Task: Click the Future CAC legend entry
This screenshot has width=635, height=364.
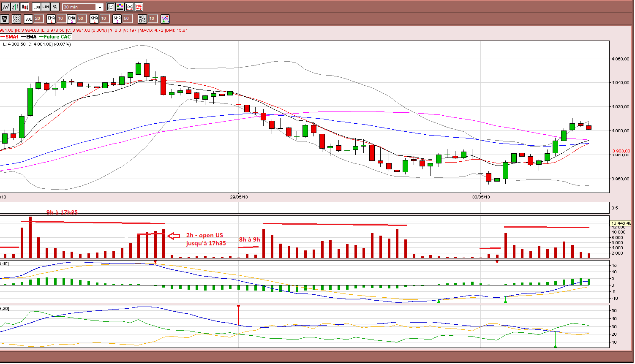Action: tap(55, 37)
